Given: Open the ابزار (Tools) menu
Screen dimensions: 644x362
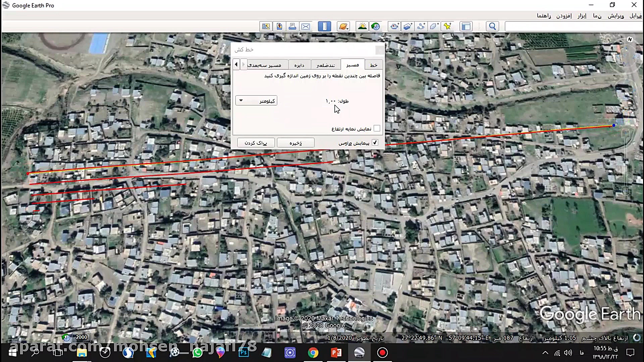Looking at the screenshot, I should click(x=582, y=16).
